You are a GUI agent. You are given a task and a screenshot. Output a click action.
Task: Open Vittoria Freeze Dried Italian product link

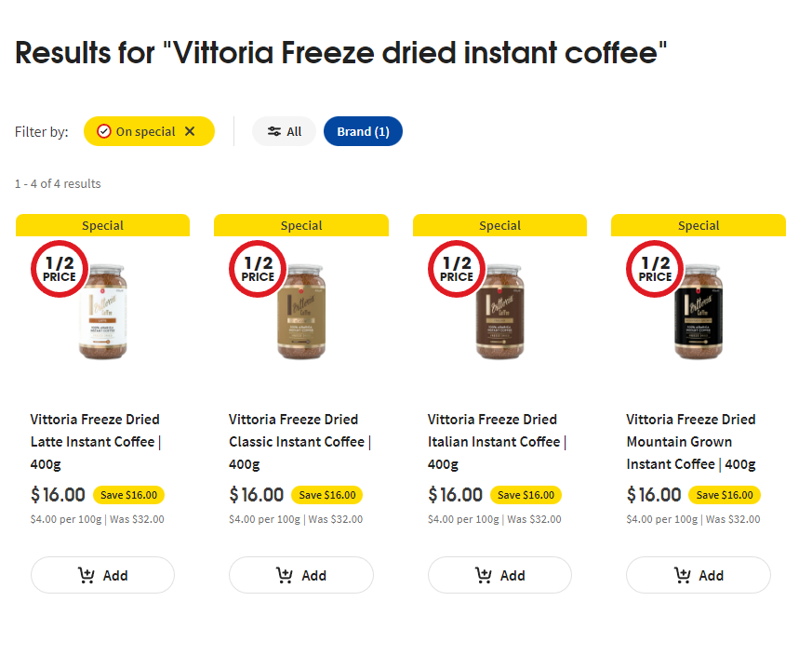pos(497,442)
